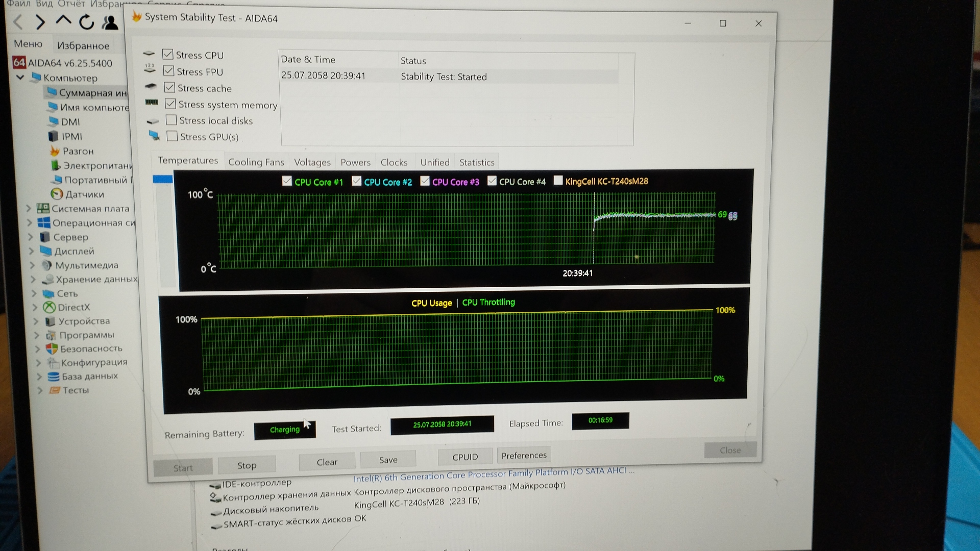This screenshot has width=980, height=551.
Task: Open the Statistics tab
Action: (476, 162)
